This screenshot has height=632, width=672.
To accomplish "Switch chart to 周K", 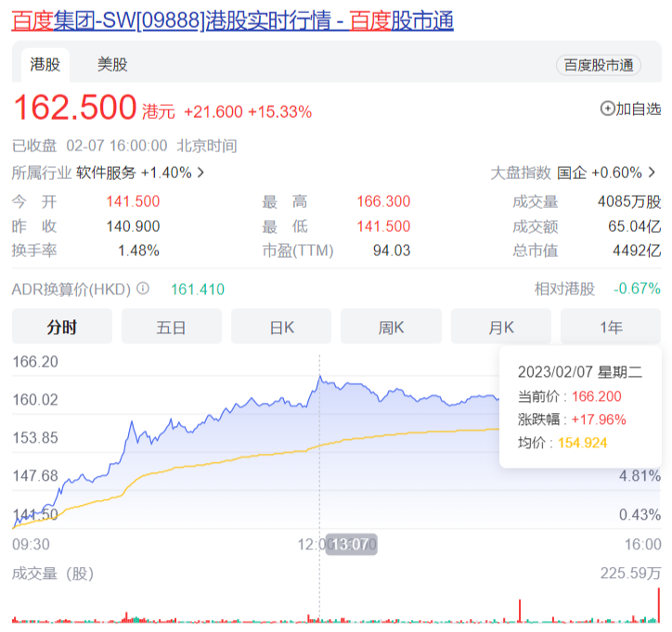I will (x=391, y=327).
